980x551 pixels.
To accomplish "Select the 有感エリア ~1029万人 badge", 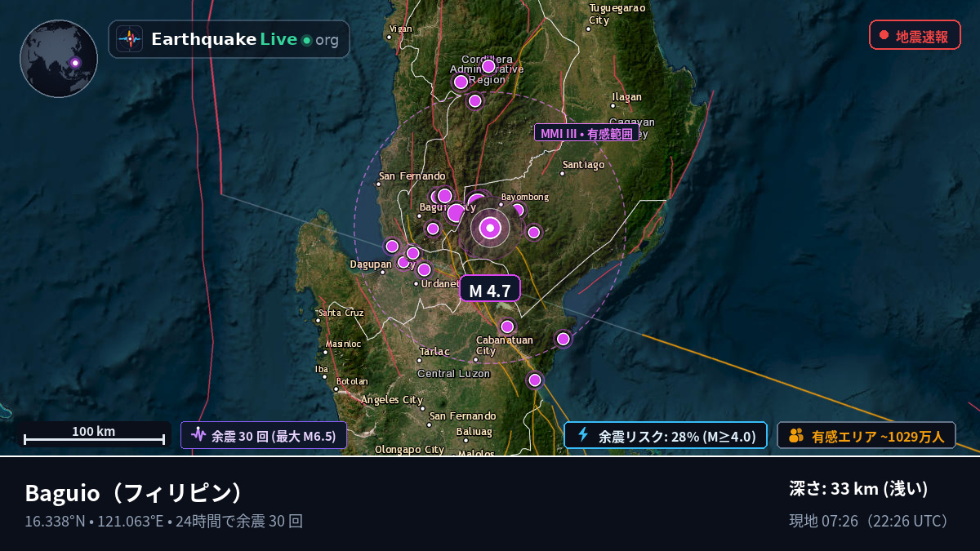I will [866, 436].
